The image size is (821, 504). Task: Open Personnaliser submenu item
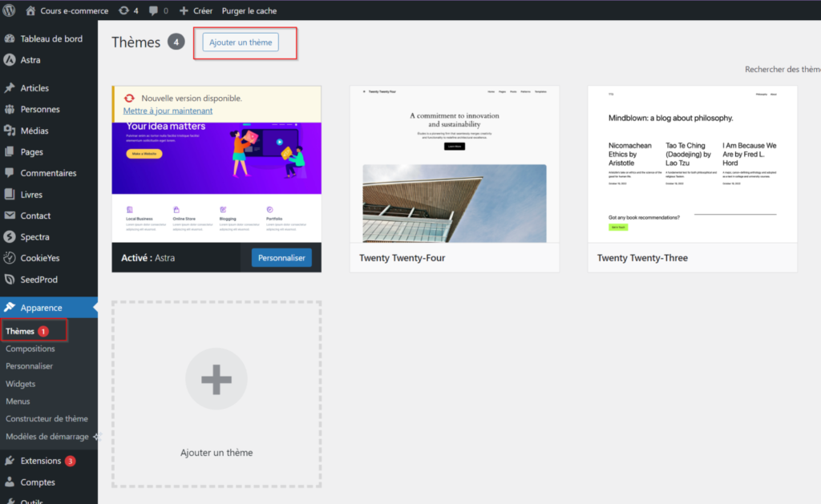30,366
